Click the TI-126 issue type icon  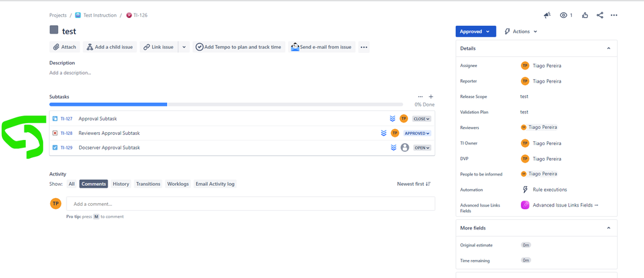click(x=130, y=15)
